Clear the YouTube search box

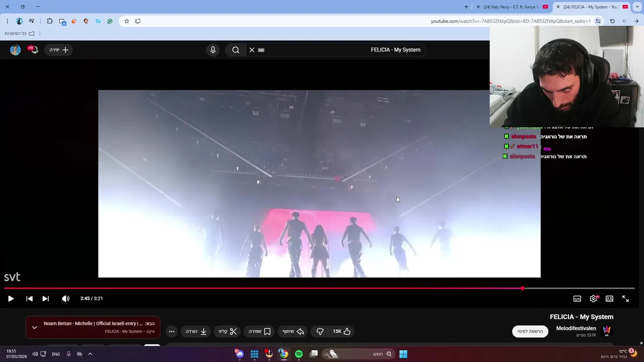coord(252,50)
